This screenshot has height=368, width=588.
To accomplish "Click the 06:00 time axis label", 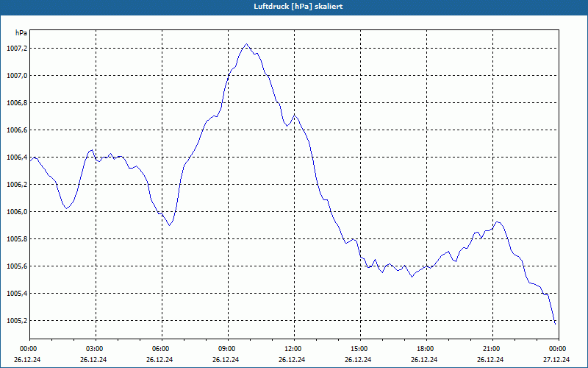I will 162,349.
